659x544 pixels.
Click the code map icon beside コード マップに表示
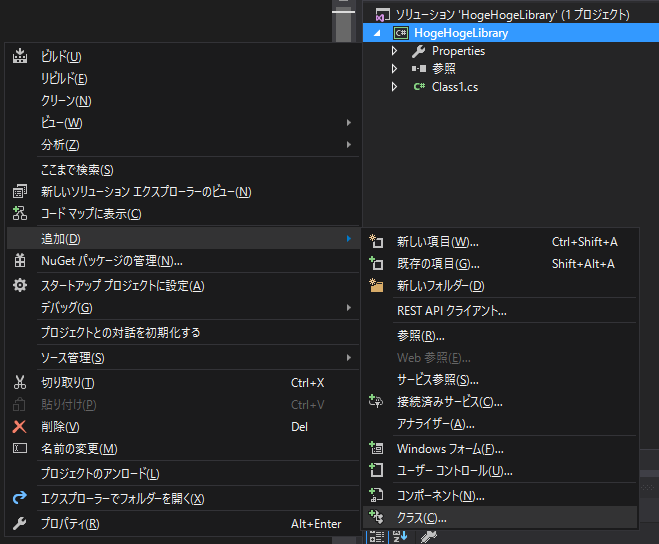[20, 213]
